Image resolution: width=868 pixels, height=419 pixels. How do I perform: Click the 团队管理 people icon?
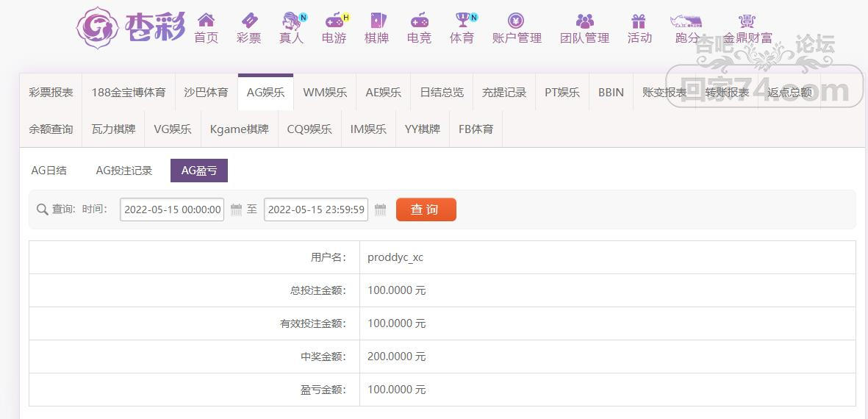click(x=584, y=21)
